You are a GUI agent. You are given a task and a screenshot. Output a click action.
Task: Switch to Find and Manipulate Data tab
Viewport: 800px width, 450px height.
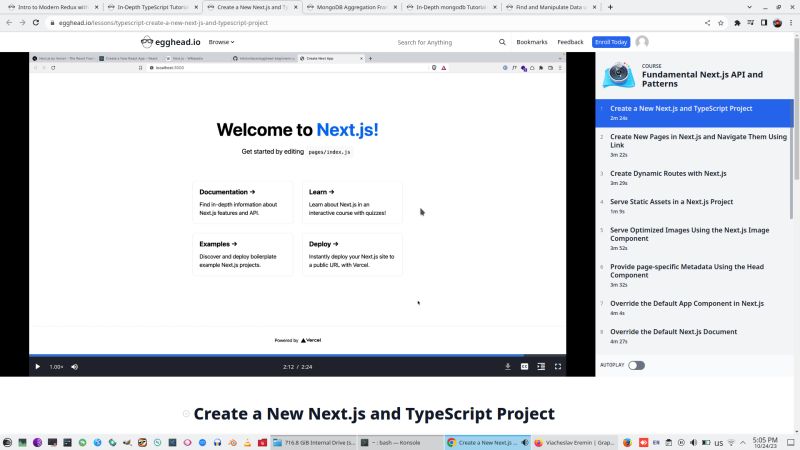(x=549, y=7)
